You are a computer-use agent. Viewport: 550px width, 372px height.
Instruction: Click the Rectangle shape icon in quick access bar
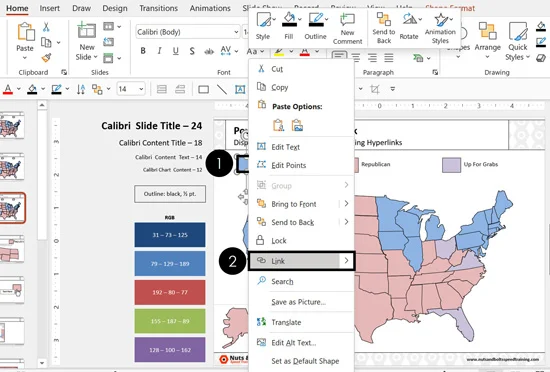click(x=203, y=89)
